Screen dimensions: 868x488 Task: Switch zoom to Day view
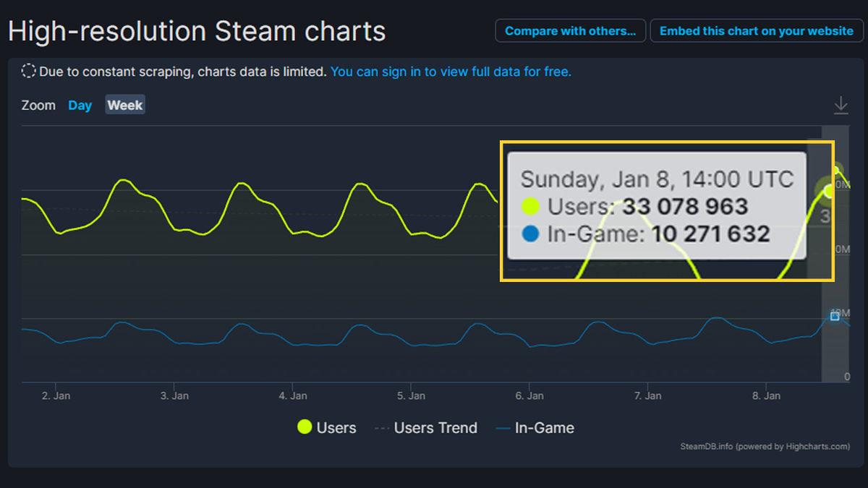(80, 105)
